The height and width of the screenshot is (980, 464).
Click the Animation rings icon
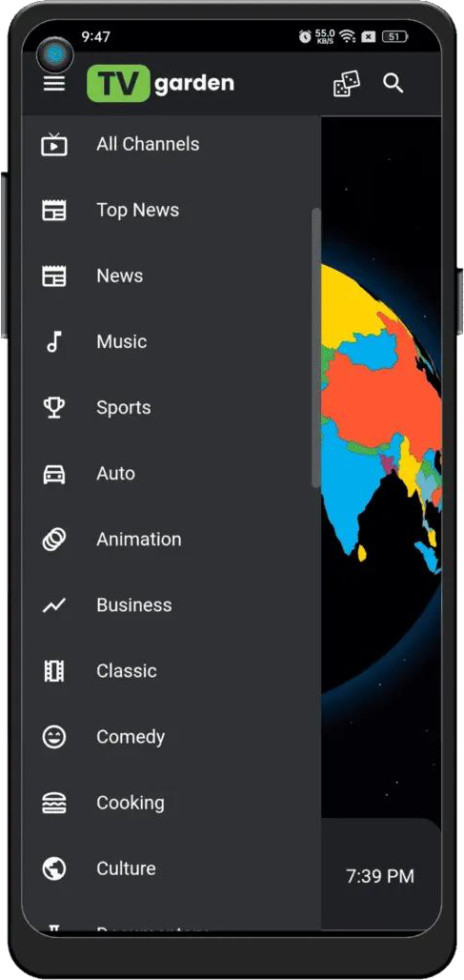[54, 540]
